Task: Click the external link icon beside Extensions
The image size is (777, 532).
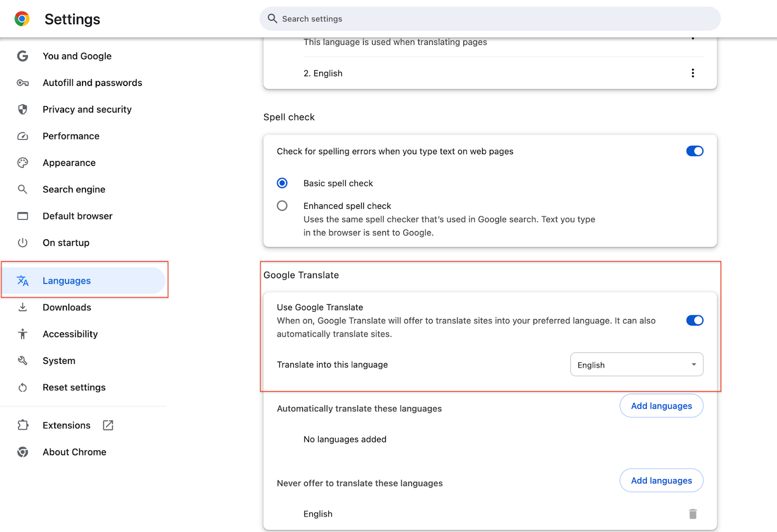Action: coord(108,425)
